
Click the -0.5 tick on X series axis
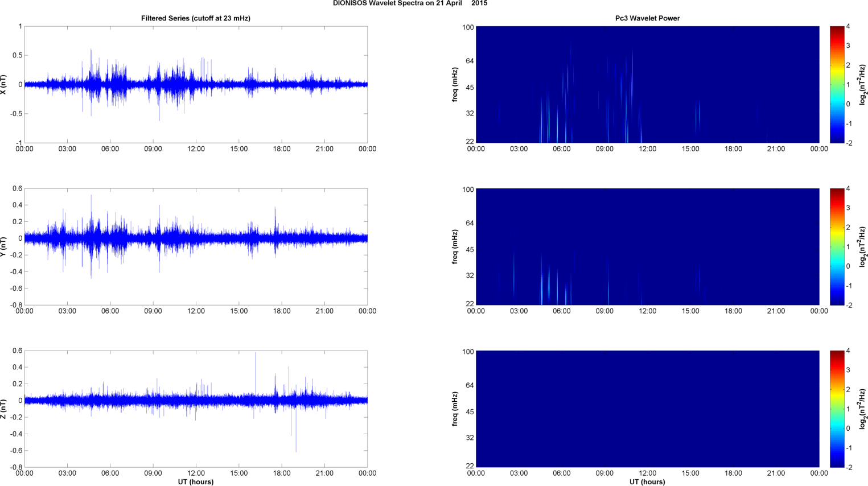point(15,114)
